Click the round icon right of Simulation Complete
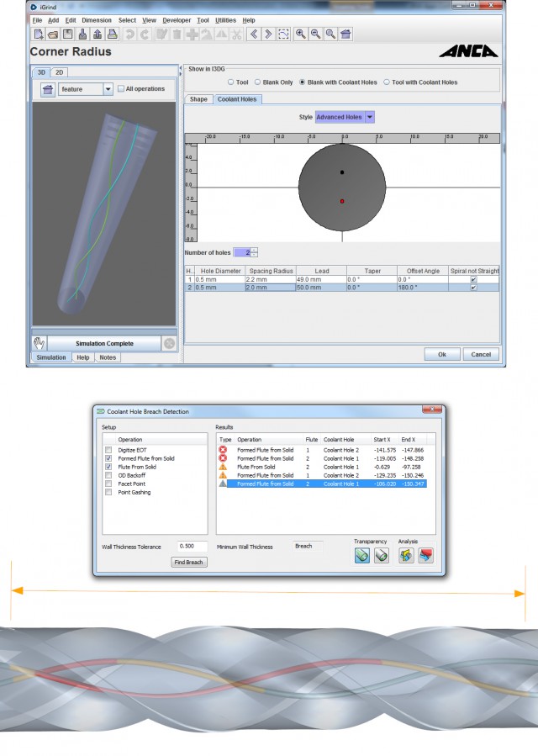Screen dimensions: 538x756 pos(169,343)
